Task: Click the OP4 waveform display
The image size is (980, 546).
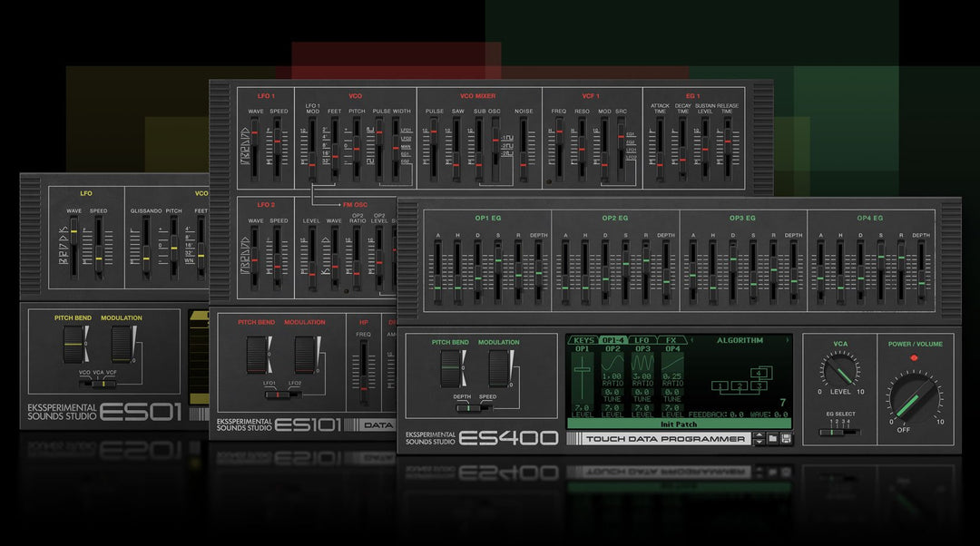Action: point(672,363)
